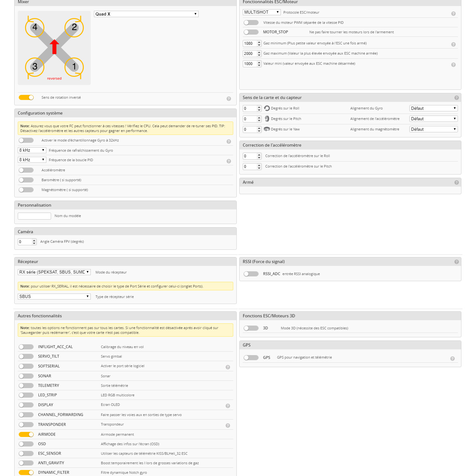Turn on the Baromètre switch
This screenshot has width=476, height=476.
pos(26,180)
